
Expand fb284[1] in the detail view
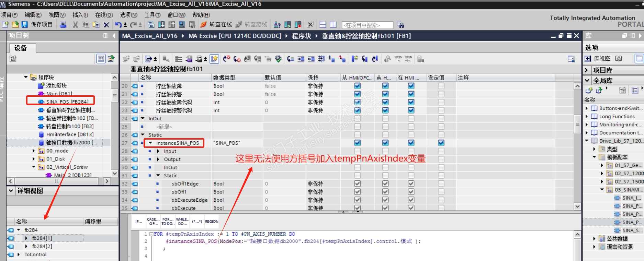26,238
